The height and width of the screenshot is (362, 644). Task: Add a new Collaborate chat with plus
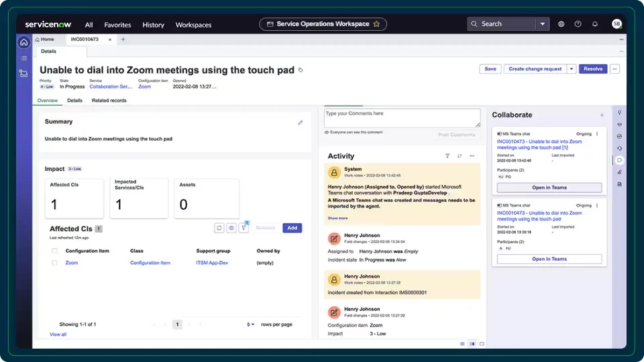(x=602, y=115)
